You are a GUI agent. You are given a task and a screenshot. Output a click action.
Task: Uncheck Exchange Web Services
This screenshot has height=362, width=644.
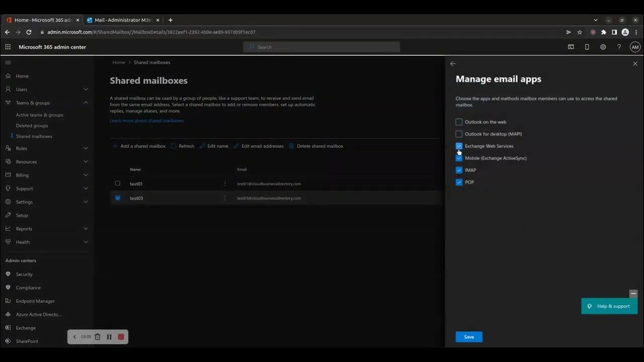459,146
